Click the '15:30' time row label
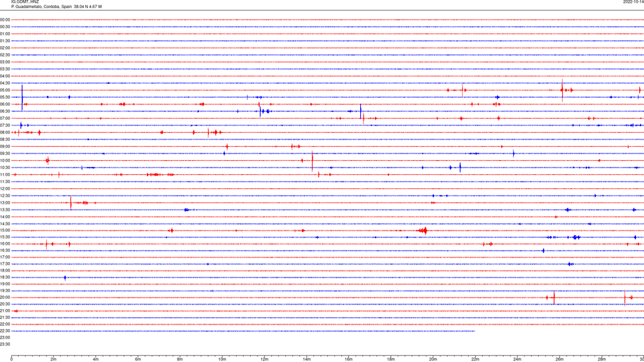 coord(5,237)
